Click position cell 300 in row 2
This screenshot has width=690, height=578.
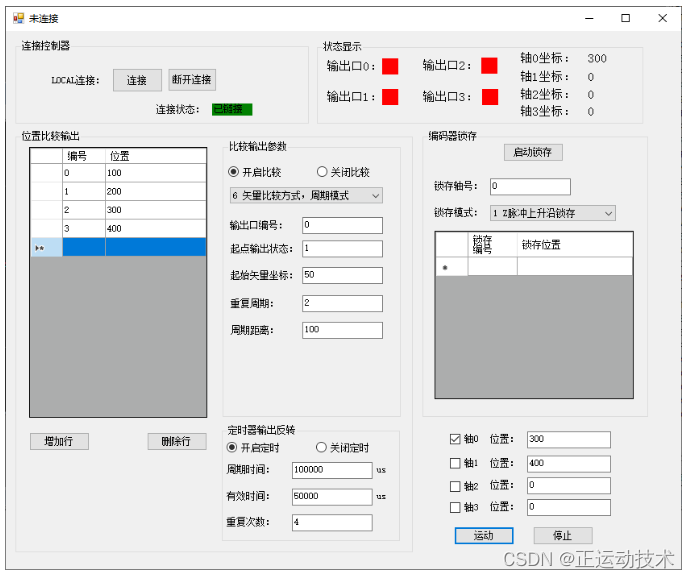155,210
